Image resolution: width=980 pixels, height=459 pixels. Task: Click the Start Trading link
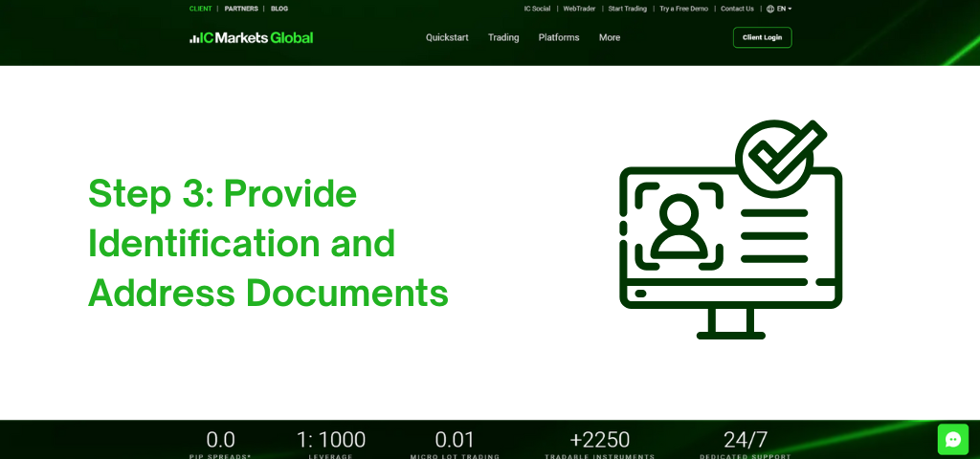(x=628, y=9)
